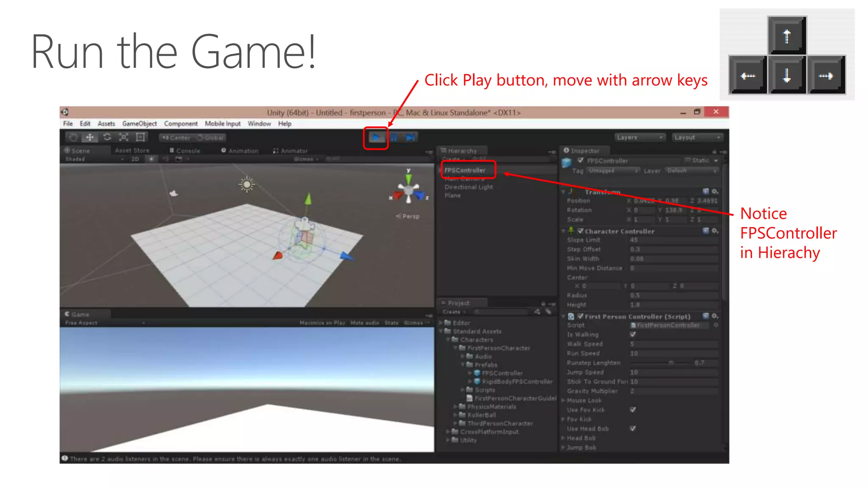
Task: Open the Tag Untagged dropdown
Action: pos(614,170)
